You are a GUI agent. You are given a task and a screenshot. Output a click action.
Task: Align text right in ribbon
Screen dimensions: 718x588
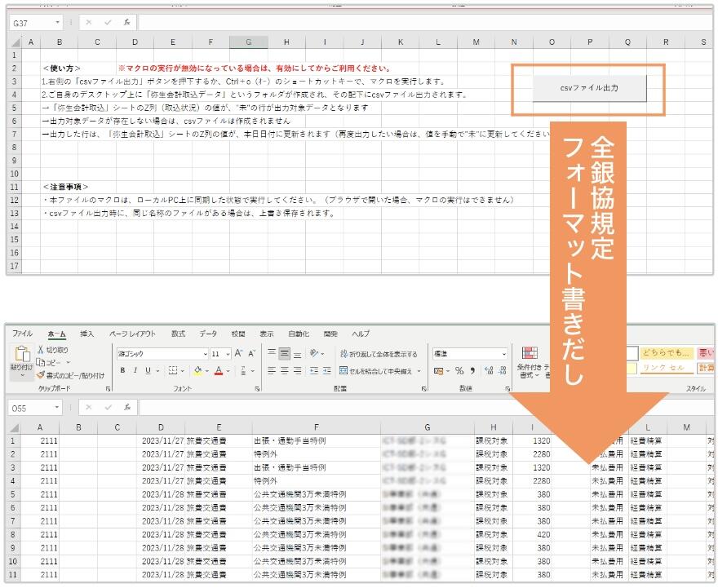click(x=298, y=370)
